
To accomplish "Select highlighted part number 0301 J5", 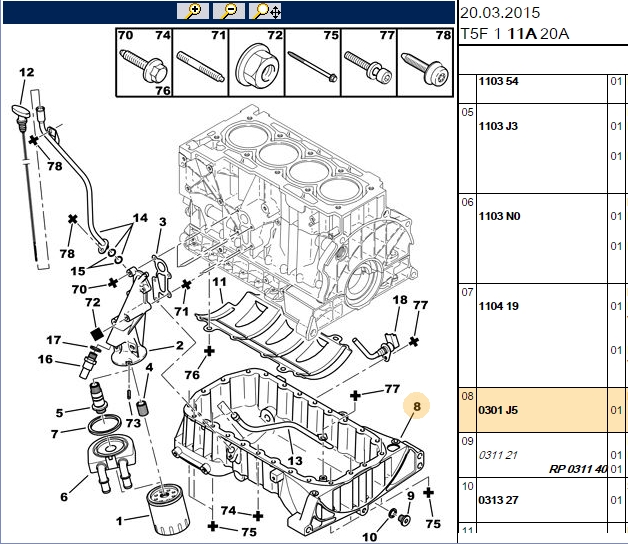I will [498, 410].
